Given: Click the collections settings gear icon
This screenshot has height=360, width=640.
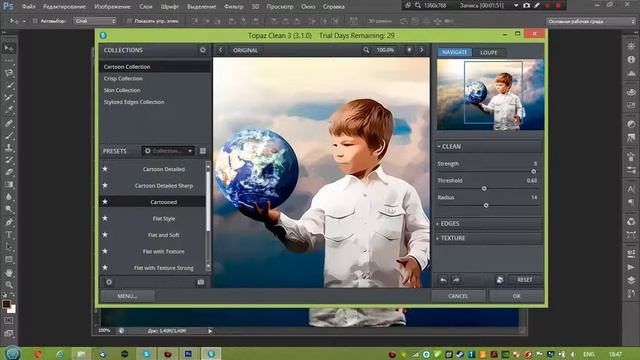Looking at the screenshot, I should tap(203, 50).
